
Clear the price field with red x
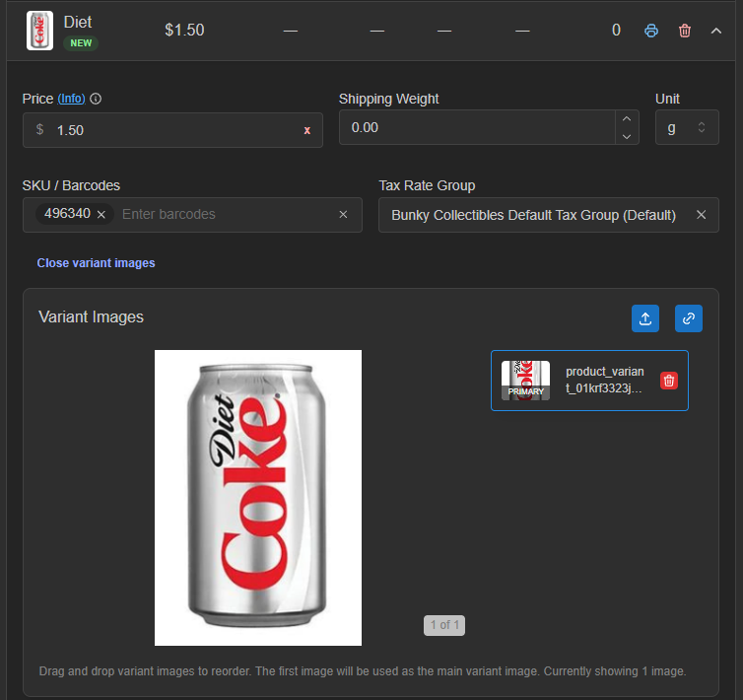307,130
